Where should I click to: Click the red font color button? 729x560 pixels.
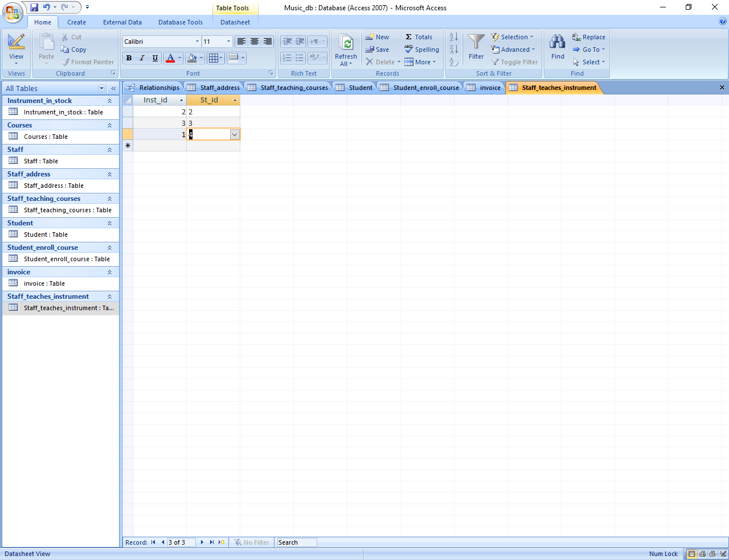pos(170,58)
